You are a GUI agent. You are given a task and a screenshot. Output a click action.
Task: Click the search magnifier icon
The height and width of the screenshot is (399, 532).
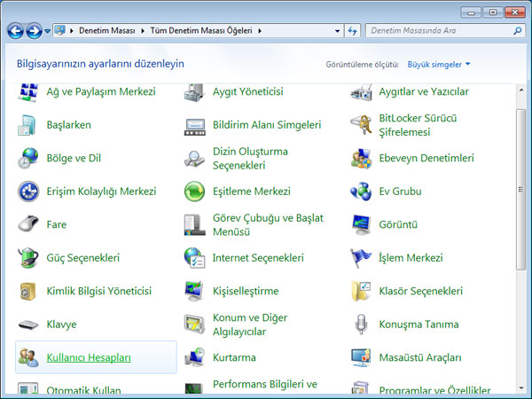tap(517, 31)
